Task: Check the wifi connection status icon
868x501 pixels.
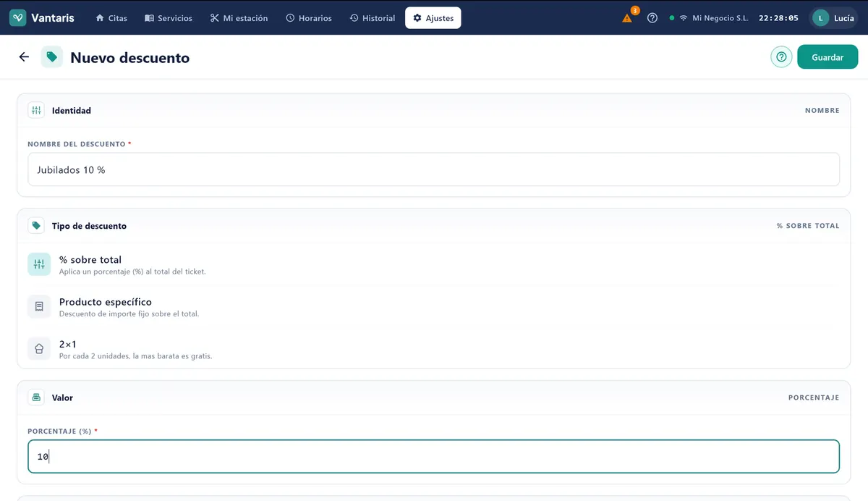Action: pyautogui.click(x=683, y=18)
